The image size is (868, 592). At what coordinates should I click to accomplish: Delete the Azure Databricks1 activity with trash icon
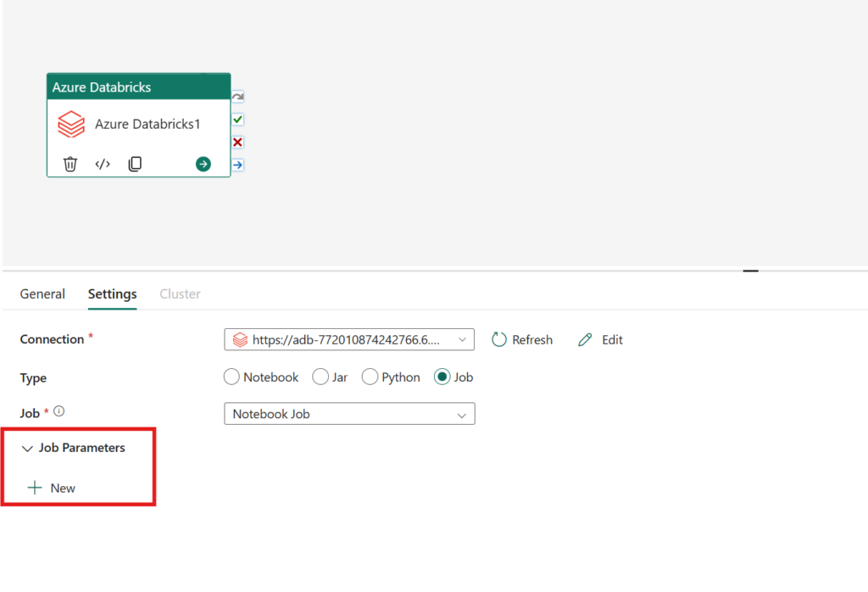(70, 164)
